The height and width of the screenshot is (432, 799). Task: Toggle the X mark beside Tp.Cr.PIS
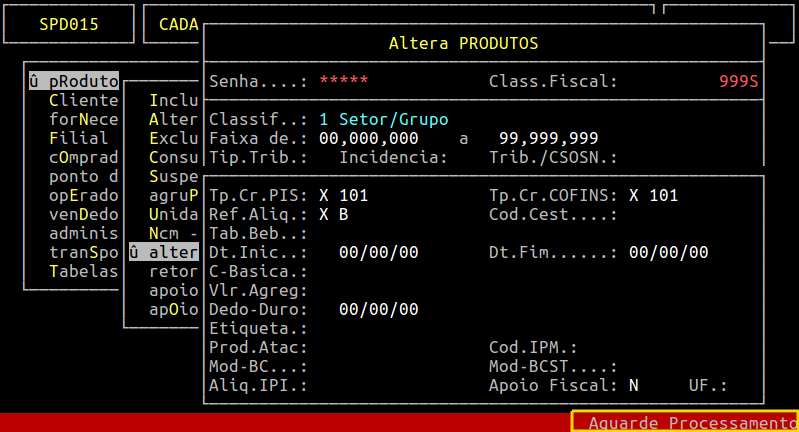click(324, 195)
